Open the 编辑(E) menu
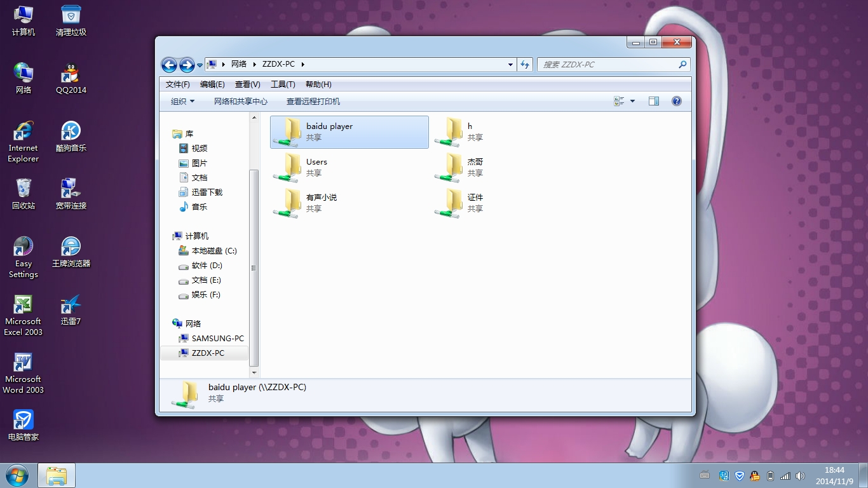The height and width of the screenshot is (488, 868). click(212, 84)
